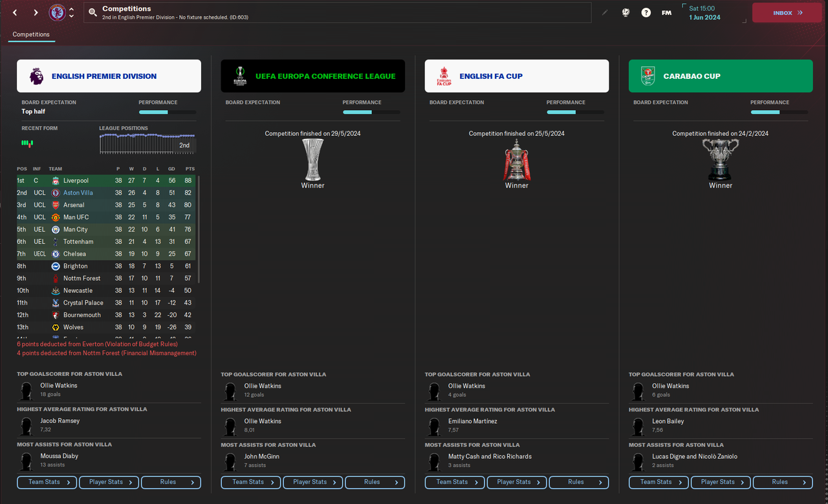Click the Crystal Palace club badge
Image resolution: width=828 pixels, height=504 pixels.
[56, 303]
